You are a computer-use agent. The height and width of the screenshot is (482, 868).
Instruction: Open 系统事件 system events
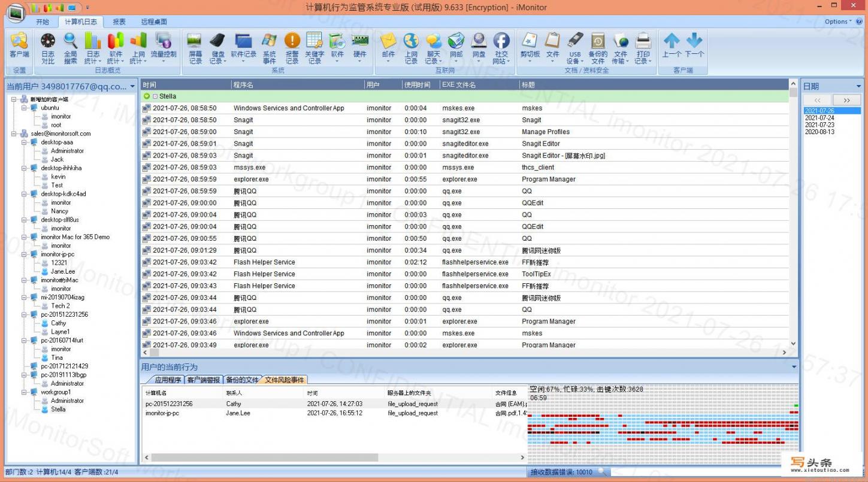coord(270,47)
